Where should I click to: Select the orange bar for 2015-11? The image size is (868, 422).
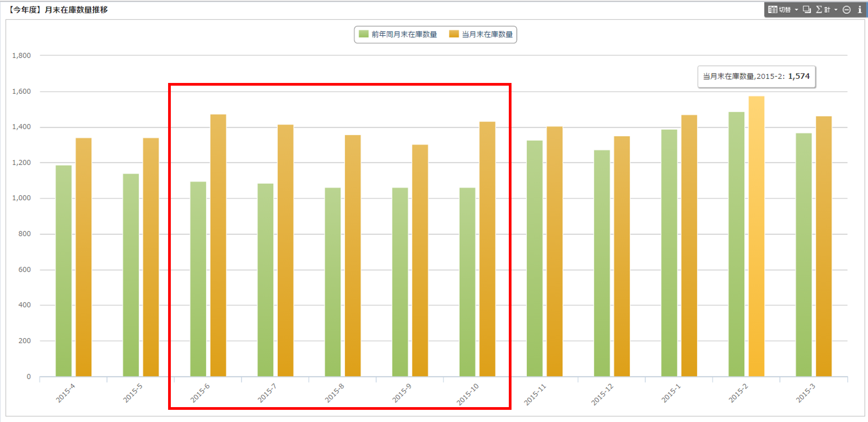(x=555, y=252)
